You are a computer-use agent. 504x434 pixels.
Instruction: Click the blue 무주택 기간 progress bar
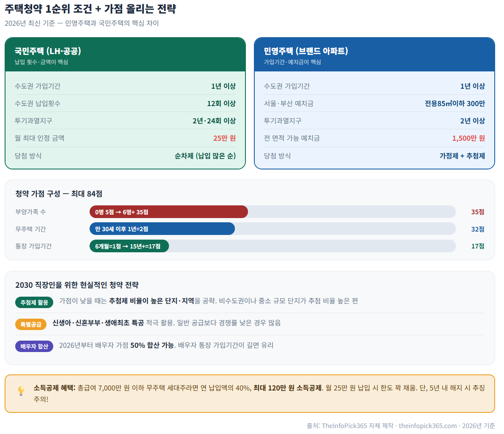tap(162, 229)
